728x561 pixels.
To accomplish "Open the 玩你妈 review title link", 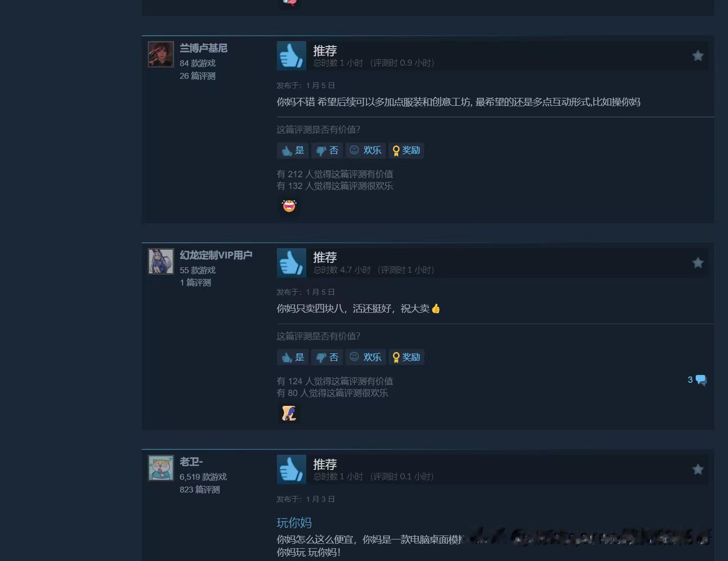I will 294,523.
